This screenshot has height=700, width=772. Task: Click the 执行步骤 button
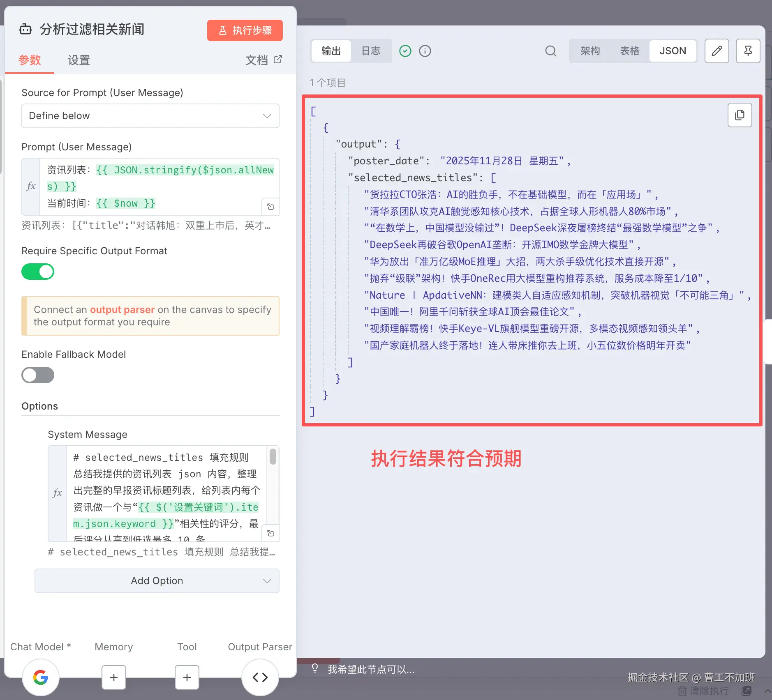(245, 30)
